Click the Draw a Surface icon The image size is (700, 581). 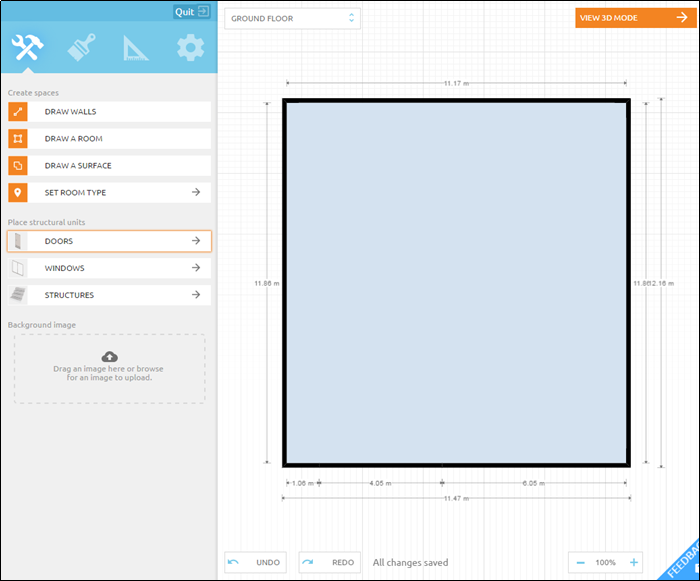coord(18,166)
